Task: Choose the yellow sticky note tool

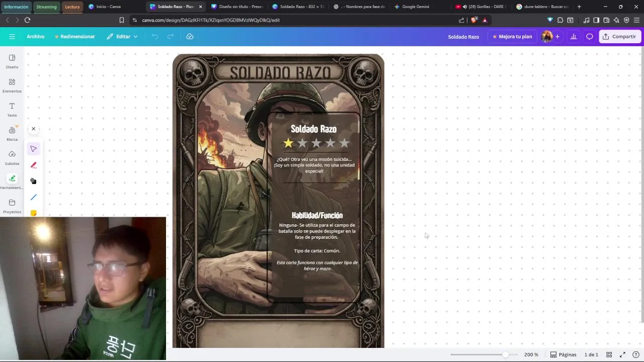Action: pyautogui.click(x=34, y=213)
